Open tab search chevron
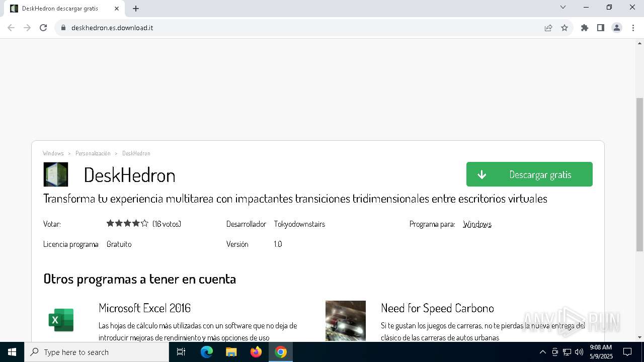This screenshot has width=644, height=362. (563, 7)
